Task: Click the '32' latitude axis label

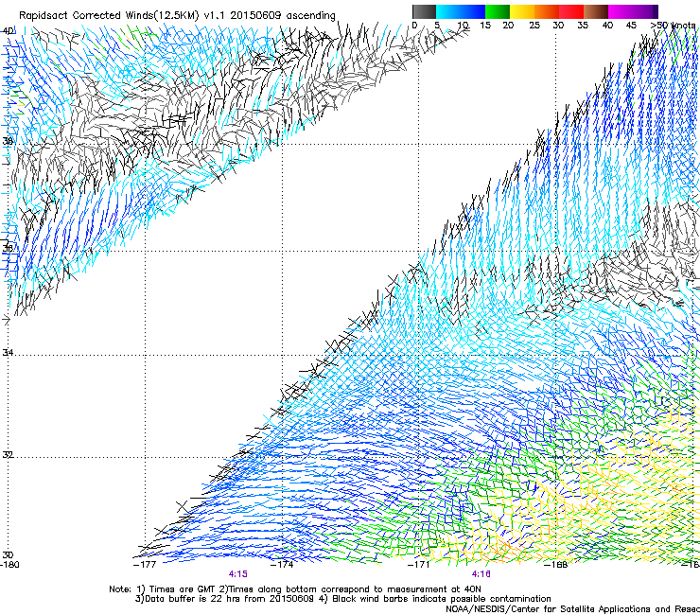Action: 8,455
